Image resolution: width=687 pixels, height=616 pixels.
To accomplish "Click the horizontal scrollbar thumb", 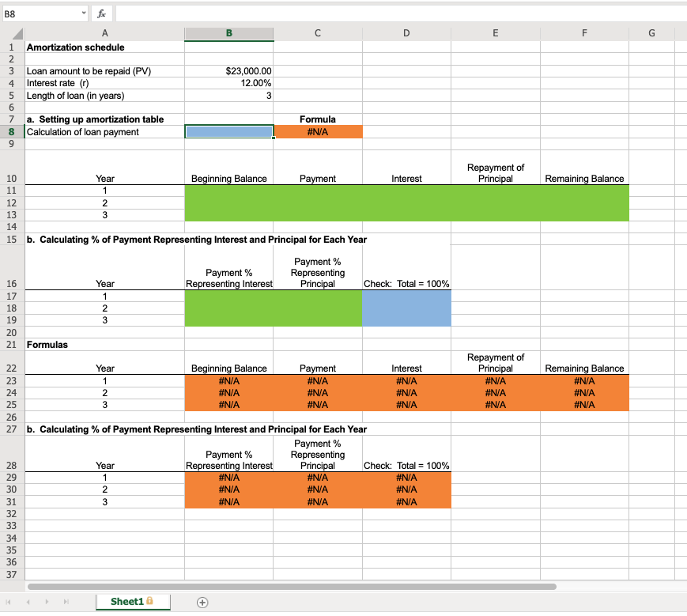I will (x=292, y=586).
